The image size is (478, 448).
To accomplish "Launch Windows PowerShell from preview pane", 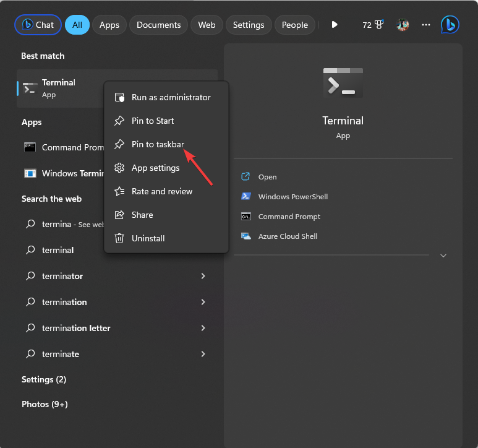I will coord(292,197).
